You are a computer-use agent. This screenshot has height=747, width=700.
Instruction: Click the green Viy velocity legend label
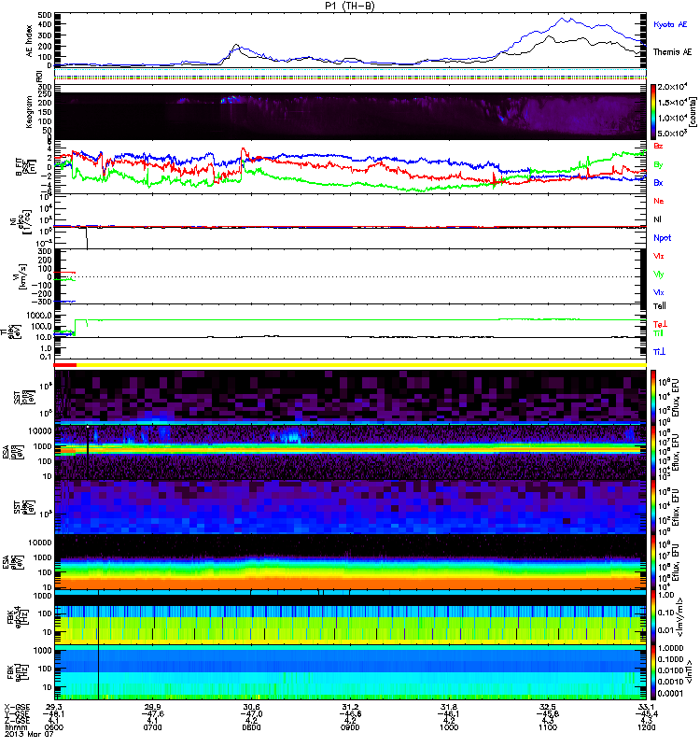tap(659, 275)
